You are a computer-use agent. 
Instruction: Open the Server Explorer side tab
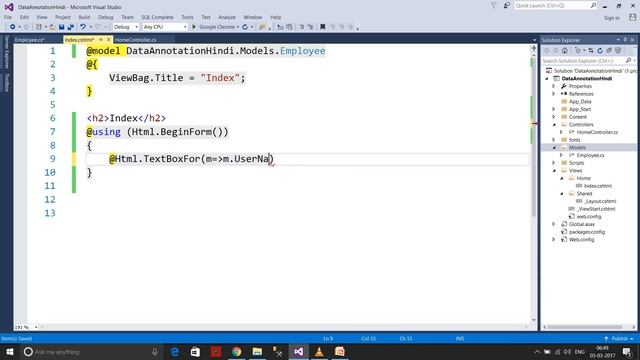(x=6, y=51)
